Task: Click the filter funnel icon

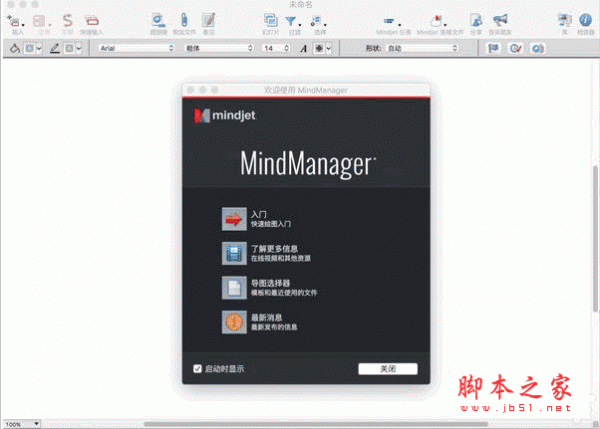Action: 291,21
